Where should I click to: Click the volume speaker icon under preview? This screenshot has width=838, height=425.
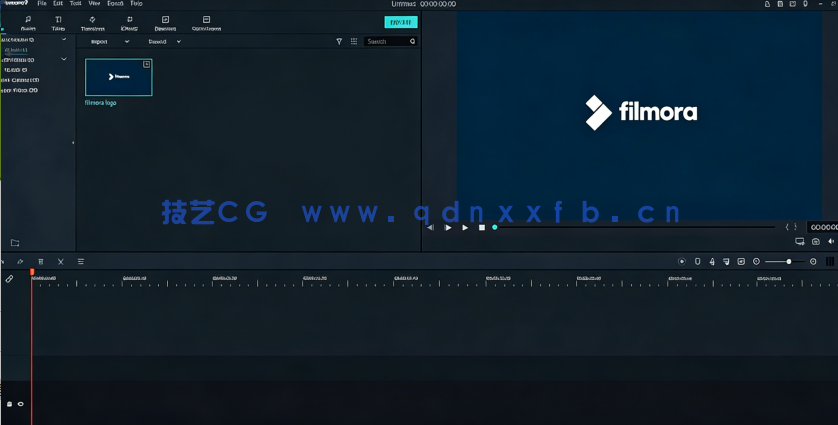pos(830,242)
